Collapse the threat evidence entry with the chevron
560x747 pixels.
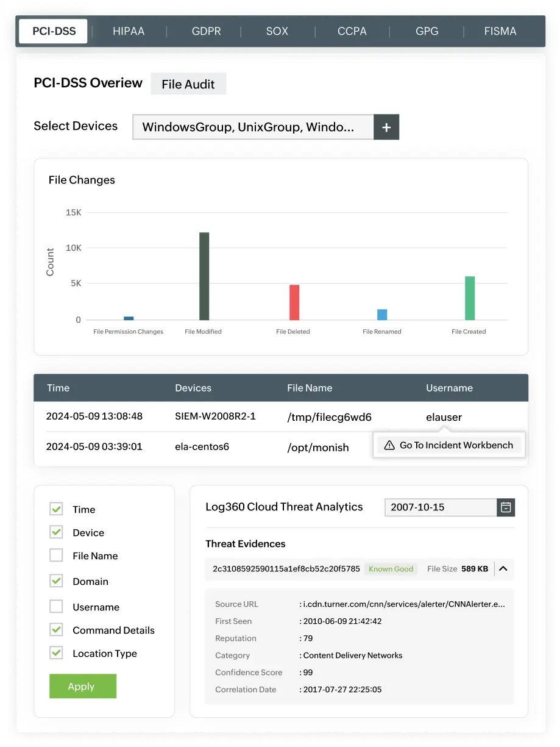click(x=503, y=568)
